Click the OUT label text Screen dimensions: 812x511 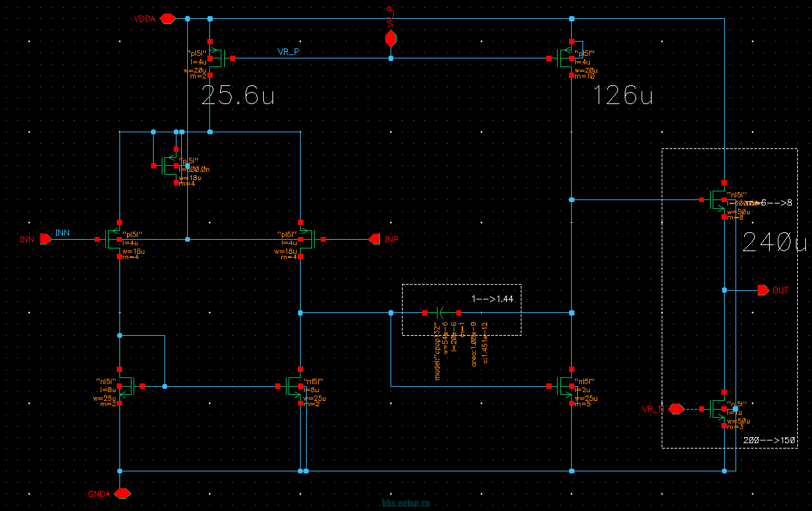780,290
